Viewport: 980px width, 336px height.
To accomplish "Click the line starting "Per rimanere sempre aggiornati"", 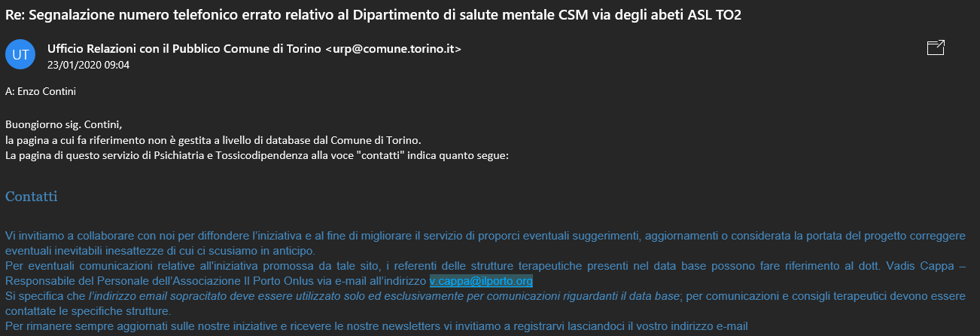I will point(376,326).
